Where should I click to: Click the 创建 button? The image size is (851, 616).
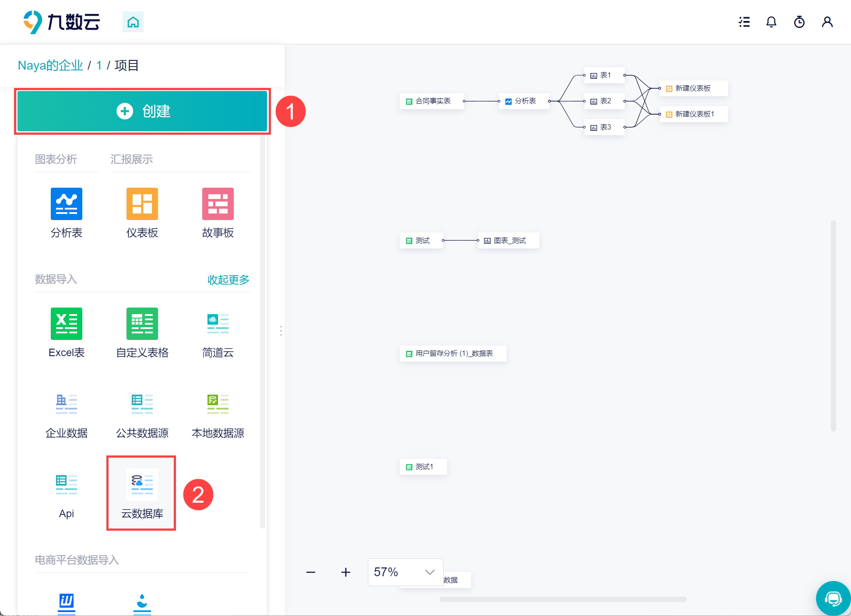142,111
